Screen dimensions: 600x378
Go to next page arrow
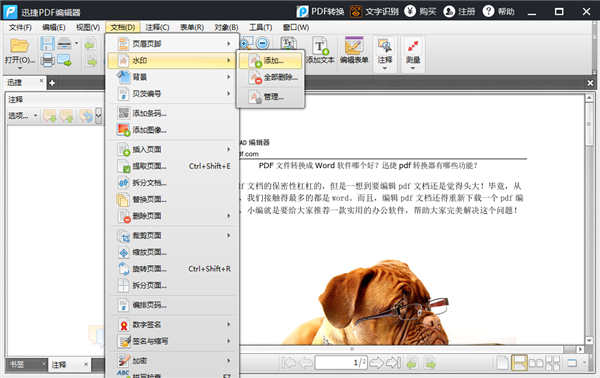377,362
